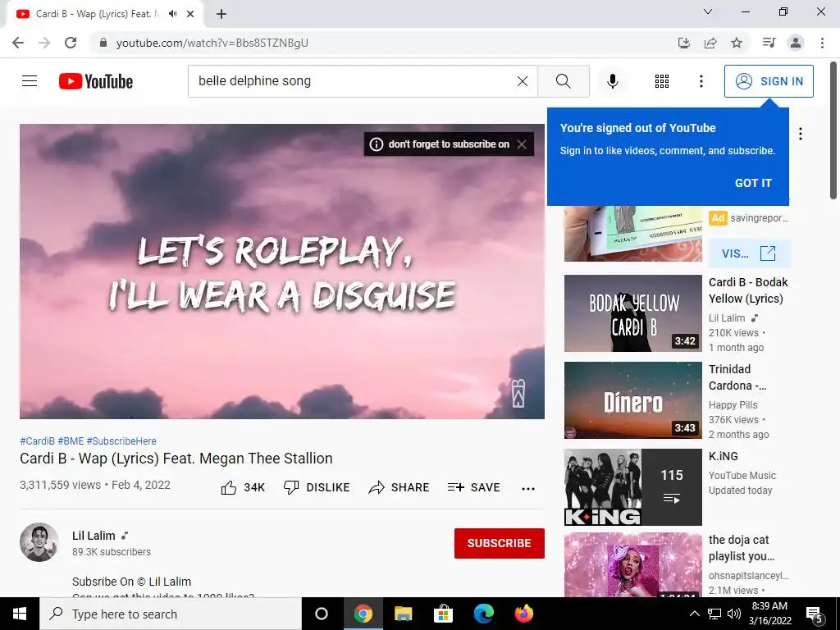Viewport: 840px width, 630px height.
Task: Bookmark this tab with the star
Action: [737, 43]
